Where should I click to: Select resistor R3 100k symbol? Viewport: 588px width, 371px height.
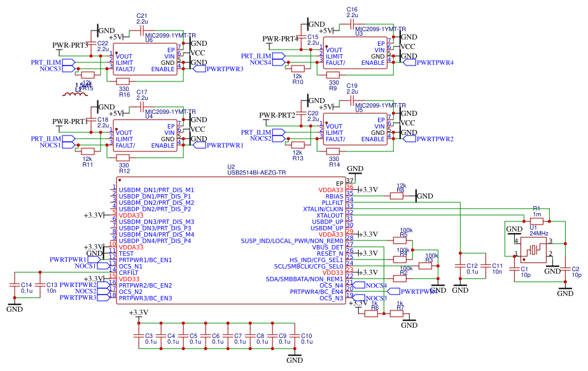(x=425, y=266)
